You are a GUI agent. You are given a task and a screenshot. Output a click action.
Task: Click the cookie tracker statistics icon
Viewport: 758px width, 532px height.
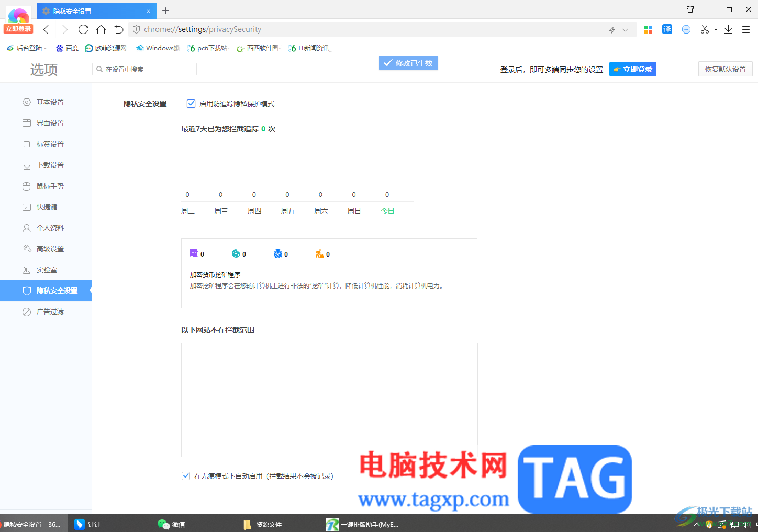click(235, 253)
